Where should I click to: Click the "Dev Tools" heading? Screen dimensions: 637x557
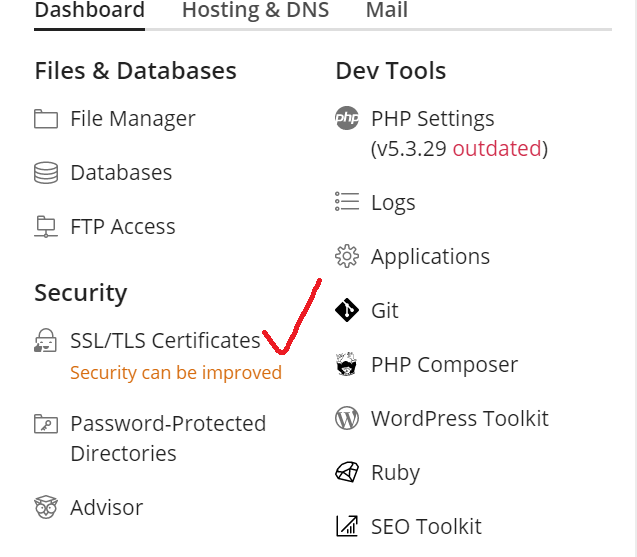pyautogui.click(x=391, y=71)
